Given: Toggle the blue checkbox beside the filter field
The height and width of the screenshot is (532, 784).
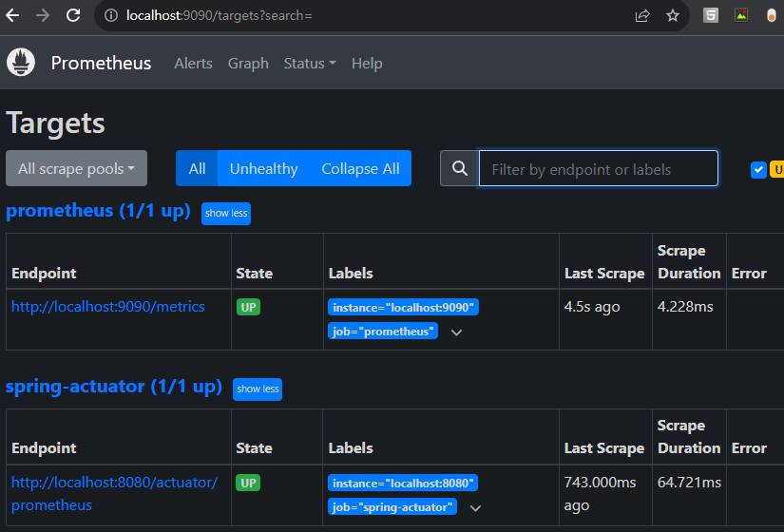Looking at the screenshot, I should pos(758,170).
